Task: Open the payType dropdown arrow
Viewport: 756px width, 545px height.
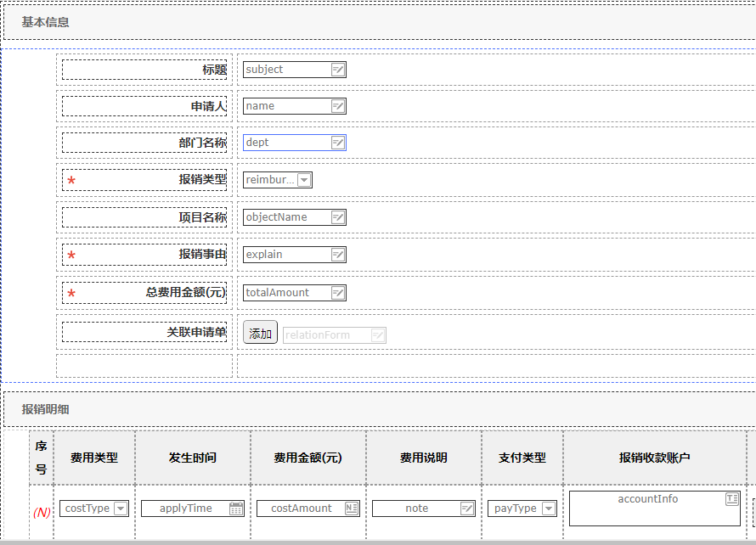Action: [x=549, y=508]
